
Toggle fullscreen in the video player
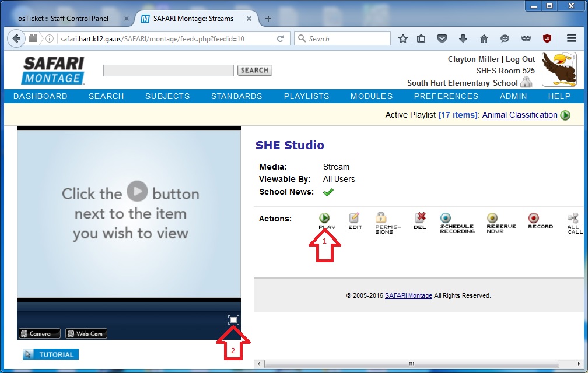(x=233, y=320)
